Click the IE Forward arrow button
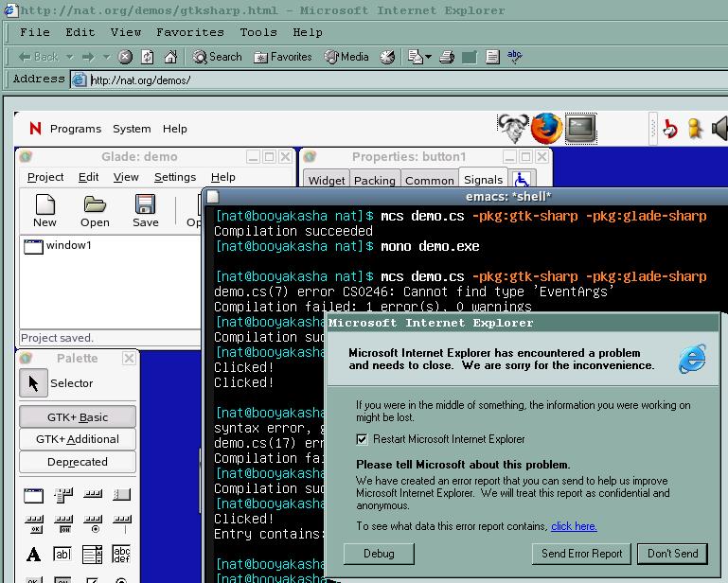The width and height of the screenshot is (728, 583). click(x=88, y=57)
